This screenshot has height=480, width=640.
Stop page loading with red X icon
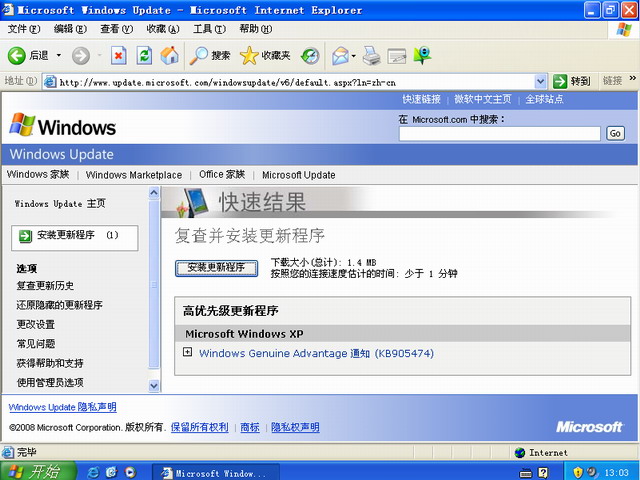[x=118, y=56]
